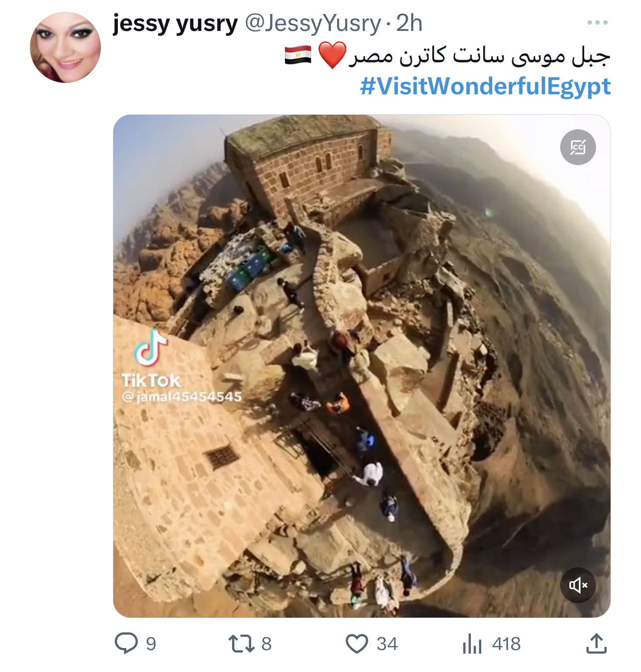Toggle closed captions on the video
This screenshot has width=641, height=672.
(x=578, y=147)
